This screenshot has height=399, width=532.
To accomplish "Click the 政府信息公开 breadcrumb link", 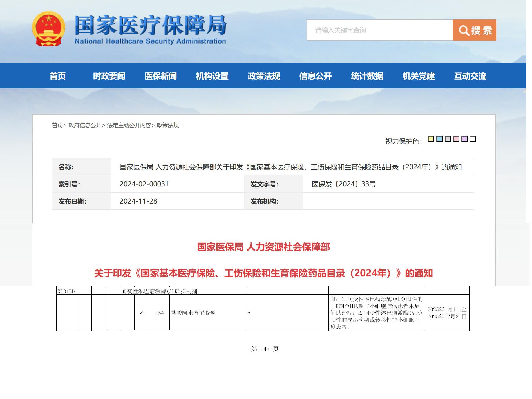I will [85, 125].
